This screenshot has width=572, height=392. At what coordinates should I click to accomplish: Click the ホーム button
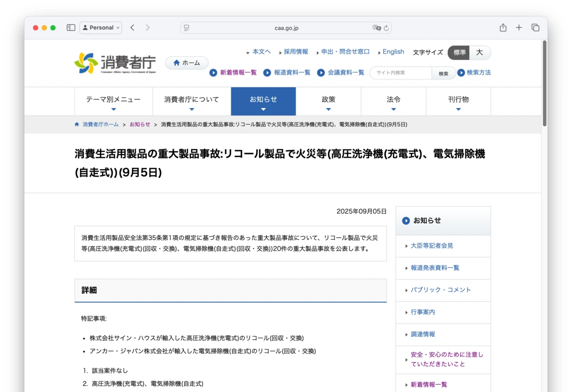point(187,63)
